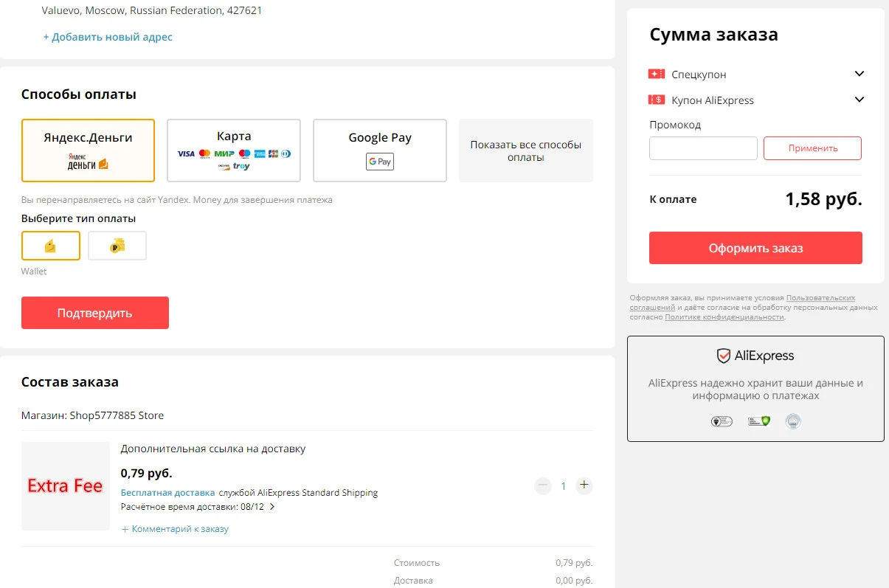Click the Яндекс Деньги logo
Viewport: 889px width, 588px height.
point(88,162)
